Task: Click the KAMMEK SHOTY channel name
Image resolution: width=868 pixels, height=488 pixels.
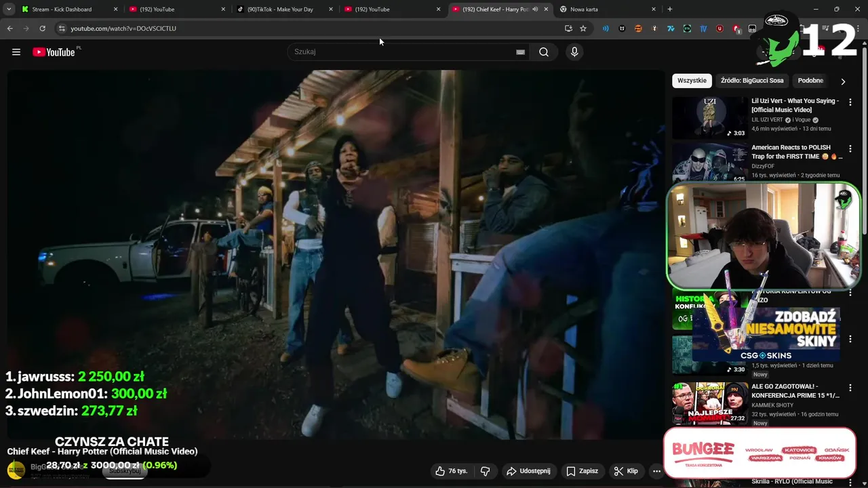Action: 774,405
